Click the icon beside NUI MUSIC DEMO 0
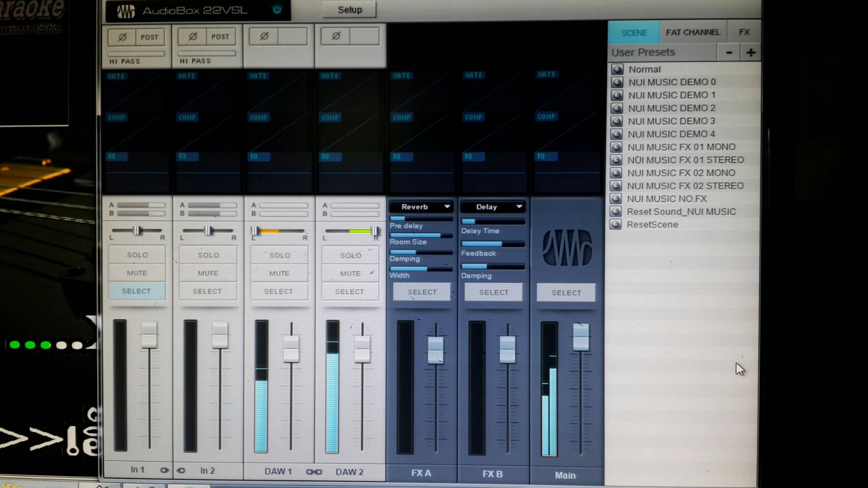868x488 pixels. point(617,82)
